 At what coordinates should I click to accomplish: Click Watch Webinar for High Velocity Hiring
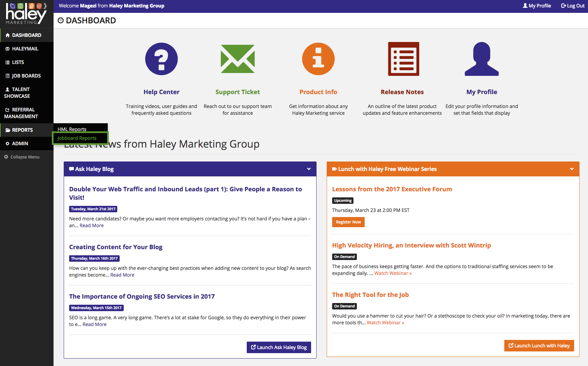click(x=393, y=273)
